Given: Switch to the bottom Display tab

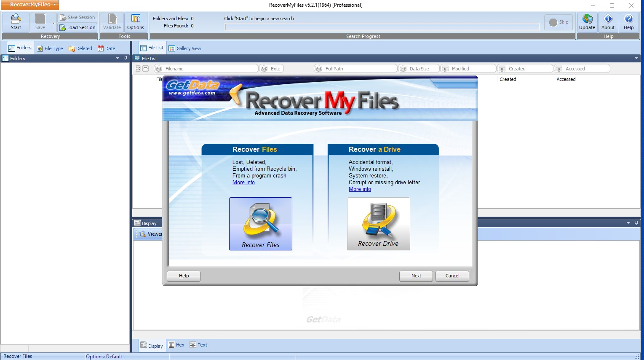Looking at the screenshot, I should [x=152, y=345].
